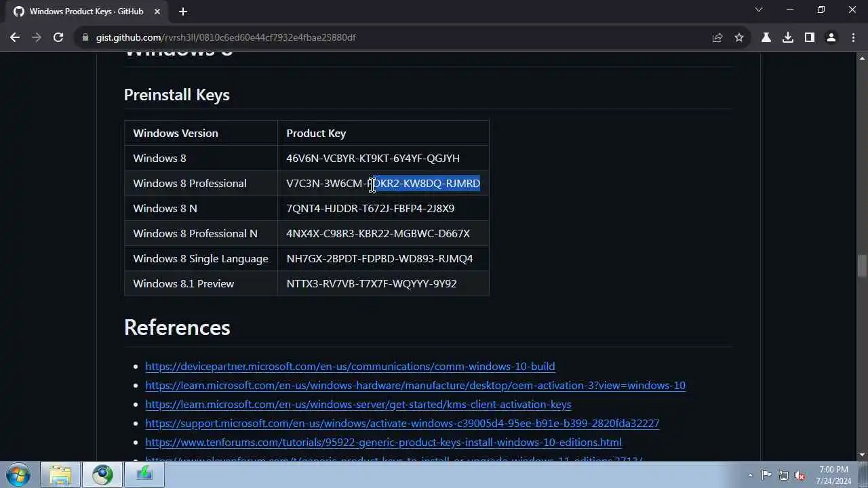Viewport: 868px width, 488px height.
Task: Open the muted volume tray icon
Action: tap(800, 475)
